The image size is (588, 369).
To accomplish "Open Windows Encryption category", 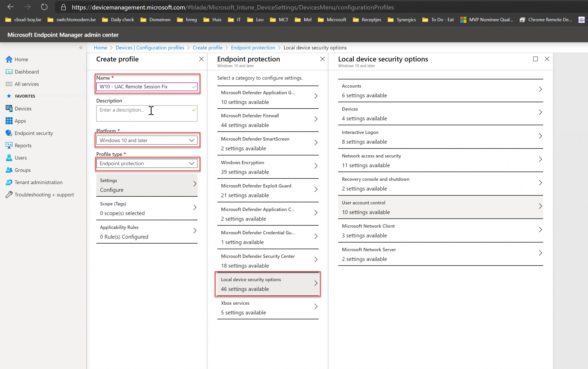I will tap(268, 167).
